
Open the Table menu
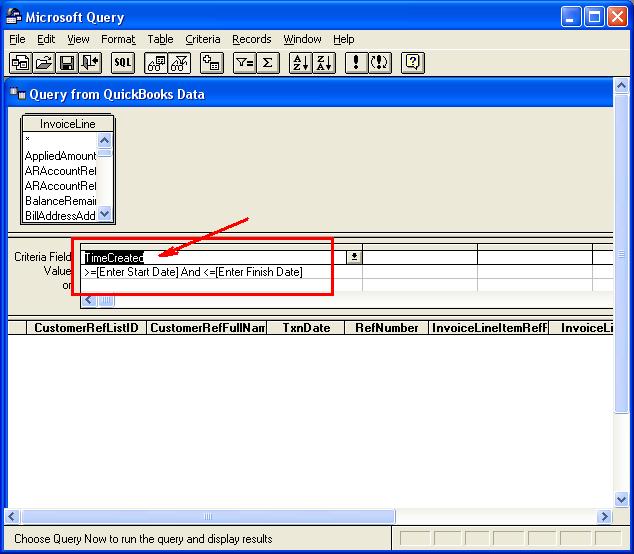pos(160,39)
